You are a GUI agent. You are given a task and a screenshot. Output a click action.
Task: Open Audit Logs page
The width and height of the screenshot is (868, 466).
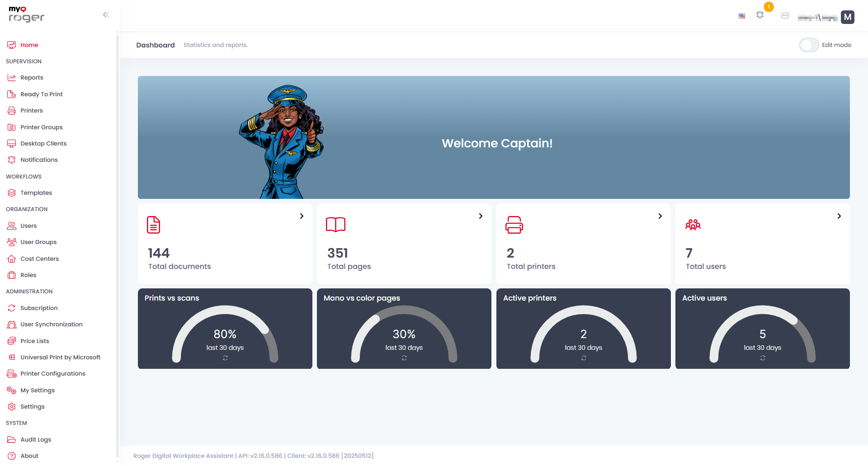point(36,439)
